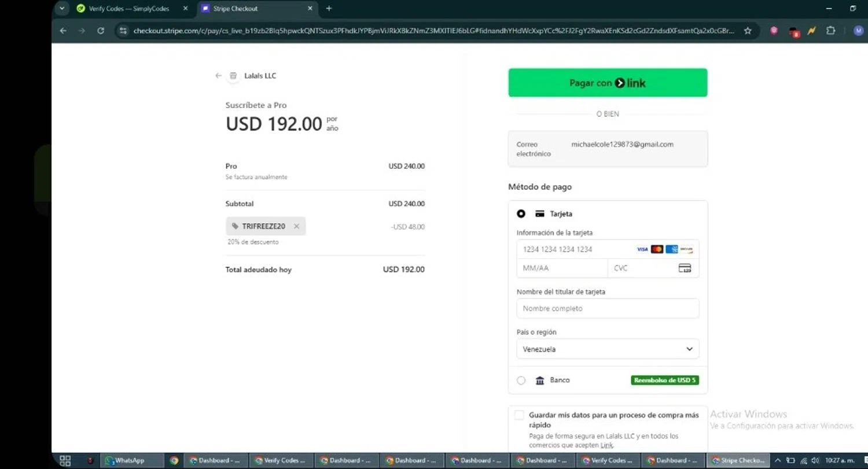Click the USD 192.00 total adeudado amount
868x469 pixels.
403,269
